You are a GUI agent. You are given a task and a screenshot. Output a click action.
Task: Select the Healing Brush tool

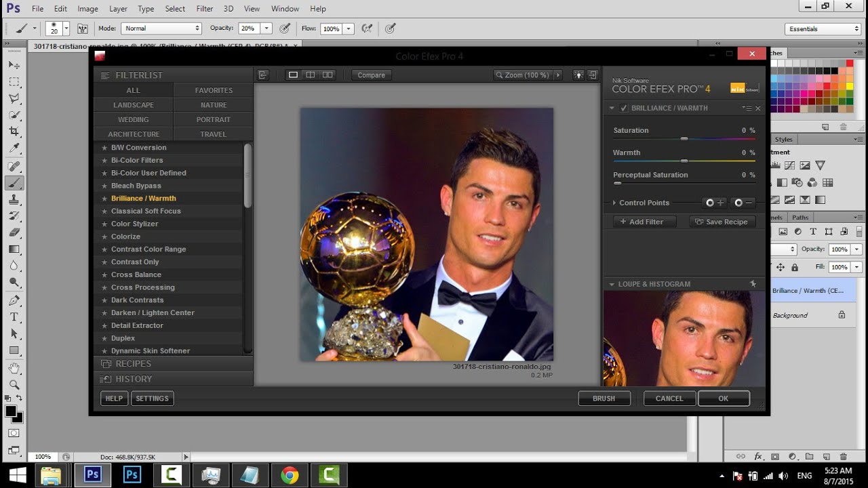click(x=14, y=166)
